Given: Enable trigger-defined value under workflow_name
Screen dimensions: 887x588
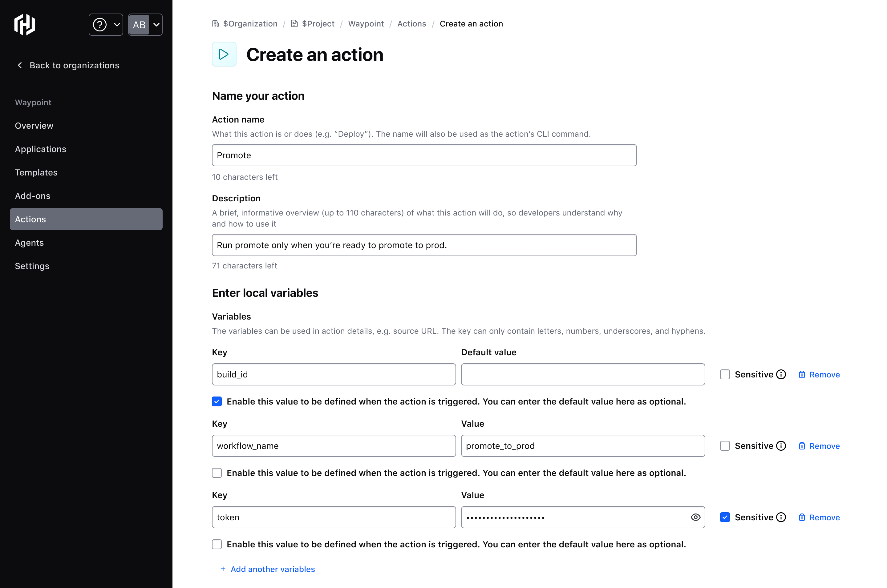Looking at the screenshot, I should pos(217,473).
